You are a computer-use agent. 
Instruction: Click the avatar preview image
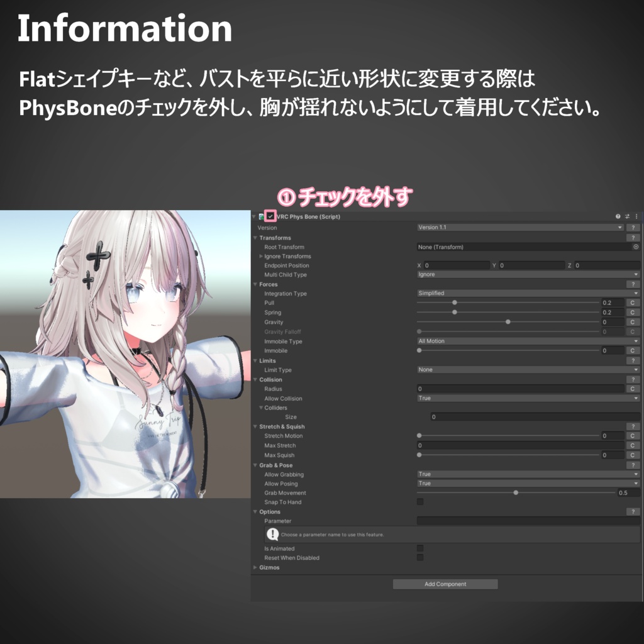pyautogui.click(x=125, y=354)
